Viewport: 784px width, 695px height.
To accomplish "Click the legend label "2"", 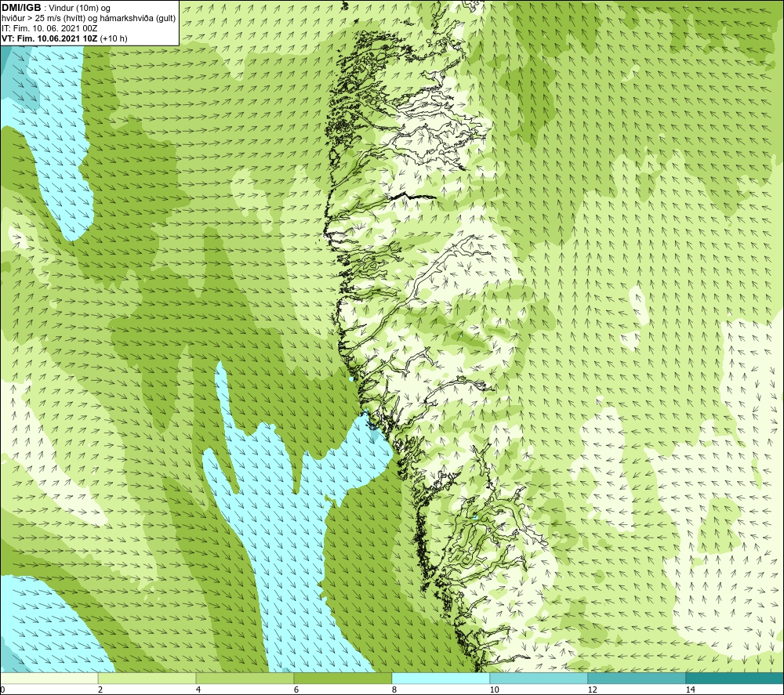I will pos(100,690).
